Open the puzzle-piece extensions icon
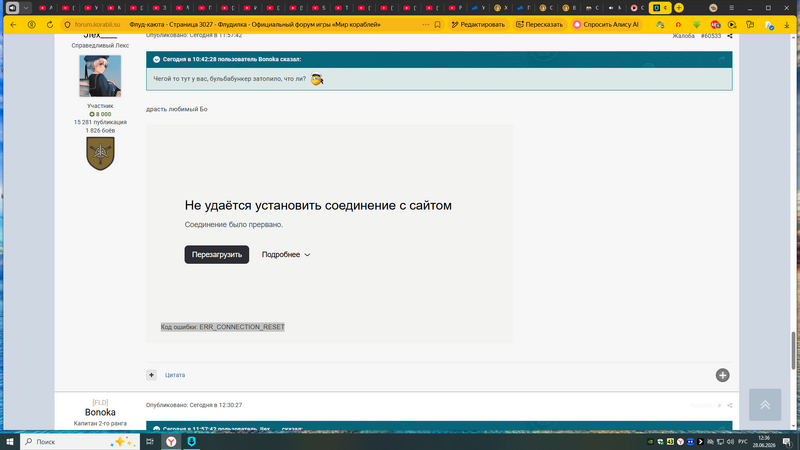 pyautogui.click(x=750, y=24)
